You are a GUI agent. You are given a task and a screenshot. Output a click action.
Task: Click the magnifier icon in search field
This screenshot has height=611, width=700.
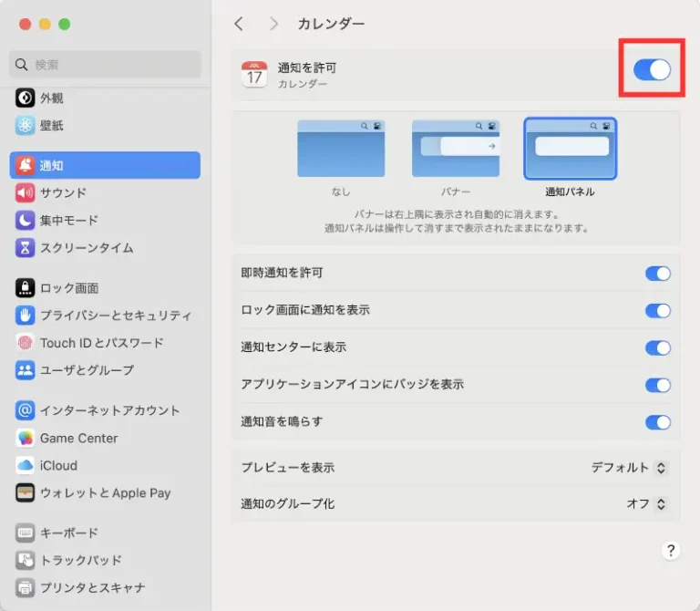(x=22, y=65)
